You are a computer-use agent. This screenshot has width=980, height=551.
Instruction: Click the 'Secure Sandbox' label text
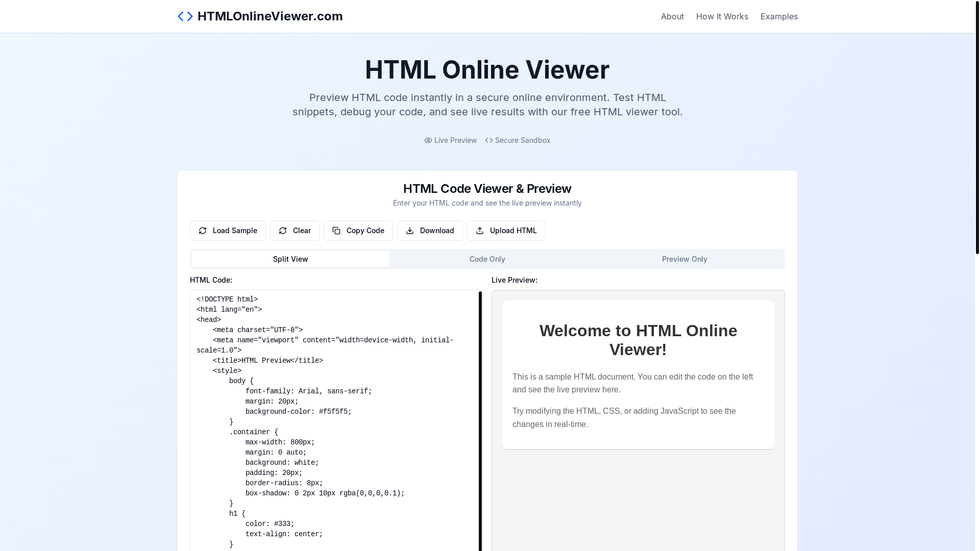(523, 140)
